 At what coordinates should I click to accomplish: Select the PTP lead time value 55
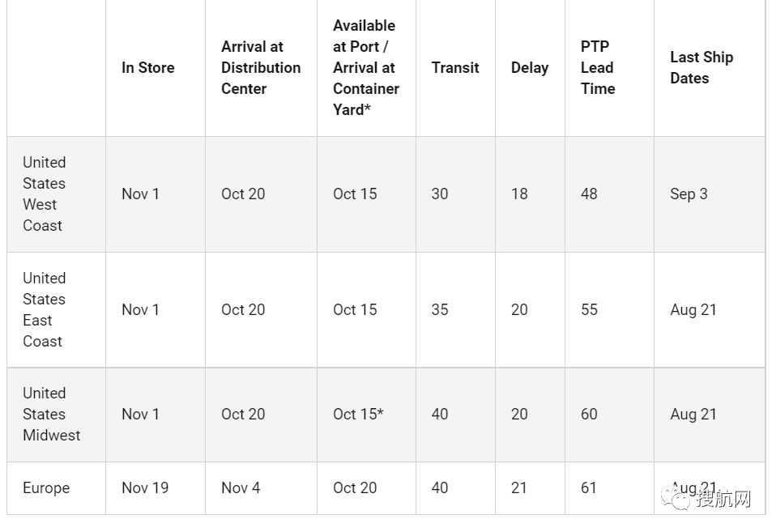pyautogui.click(x=589, y=309)
